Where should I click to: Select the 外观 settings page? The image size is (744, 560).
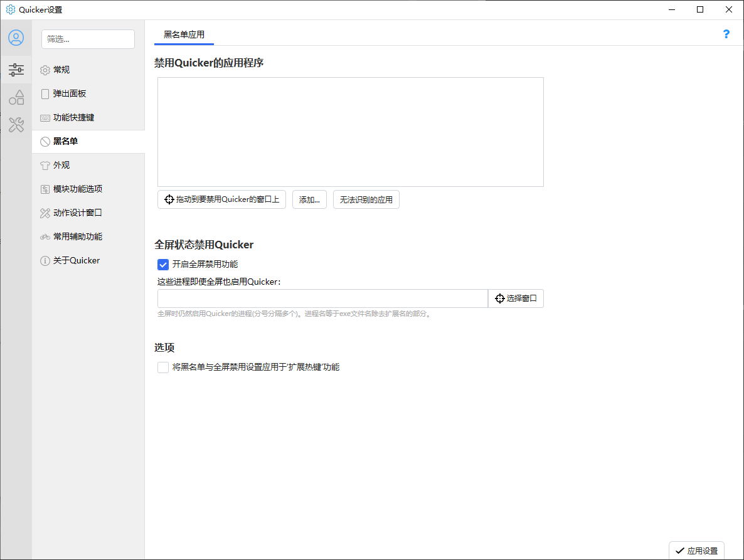coord(88,166)
